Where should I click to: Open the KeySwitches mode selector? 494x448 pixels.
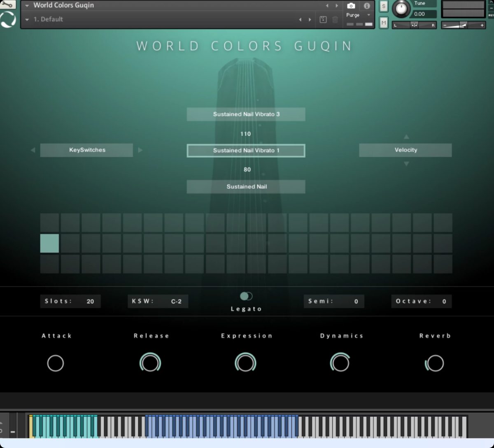pos(86,150)
